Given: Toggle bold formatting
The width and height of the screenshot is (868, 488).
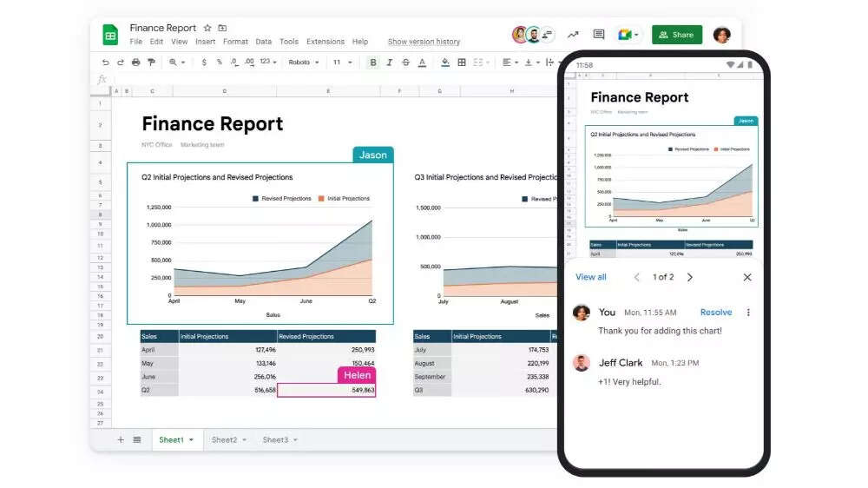Looking at the screenshot, I should [x=373, y=63].
